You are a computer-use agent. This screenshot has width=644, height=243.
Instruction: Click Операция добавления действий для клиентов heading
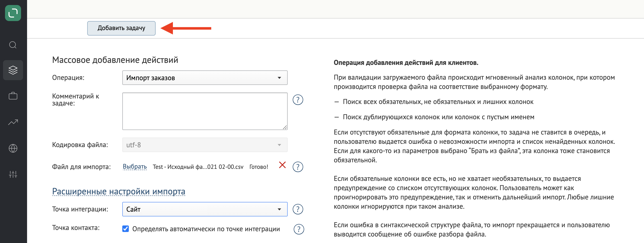click(406, 63)
